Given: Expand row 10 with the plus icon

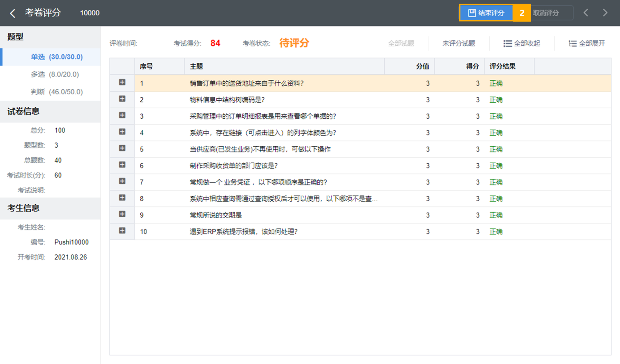Looking at the screenshot, I should 122,231.
